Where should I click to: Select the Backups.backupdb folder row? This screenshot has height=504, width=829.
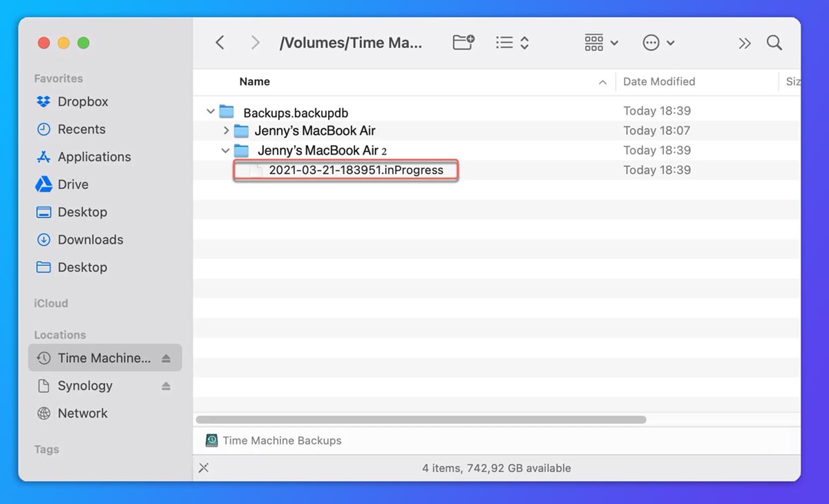tap(497, 111)
